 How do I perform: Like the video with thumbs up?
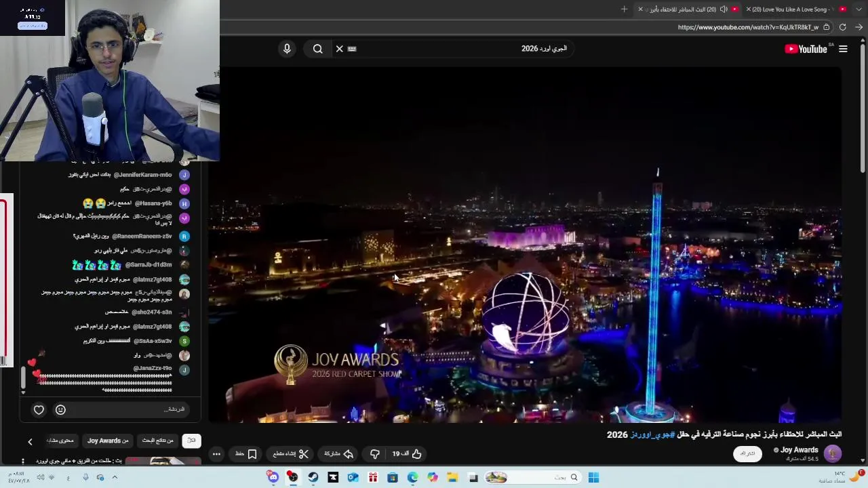point(407,454)
